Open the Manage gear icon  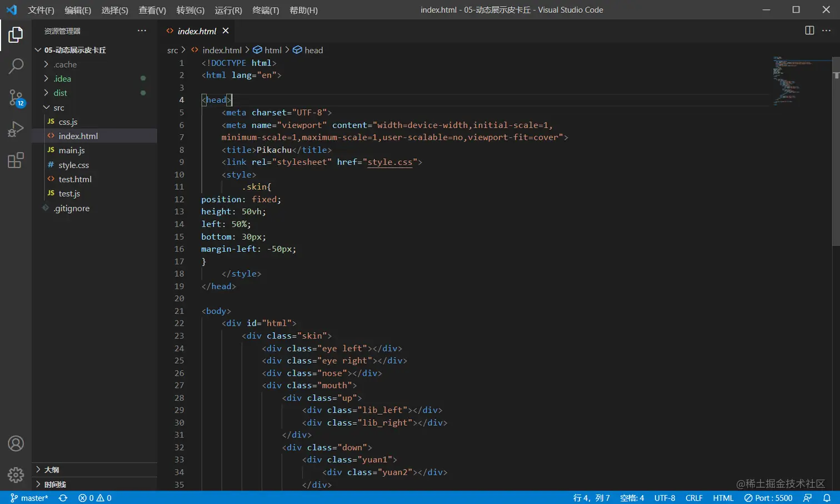(16, 475)
